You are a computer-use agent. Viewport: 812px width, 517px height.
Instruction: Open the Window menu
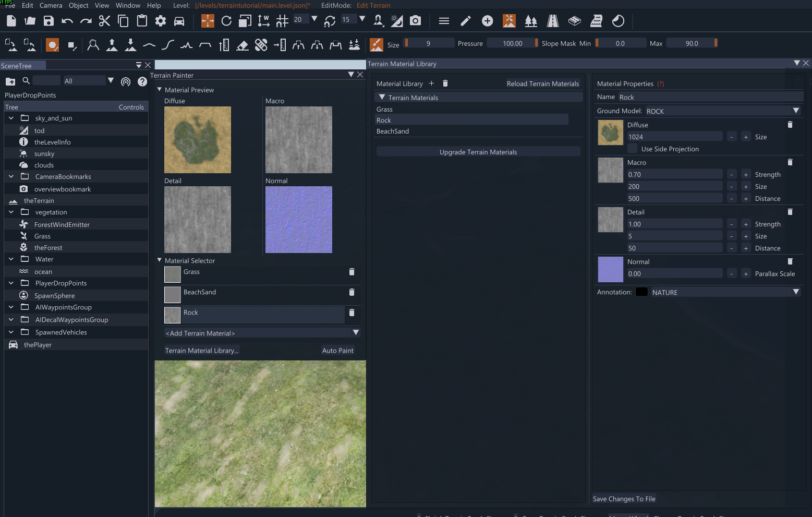[x=128, y=5]
